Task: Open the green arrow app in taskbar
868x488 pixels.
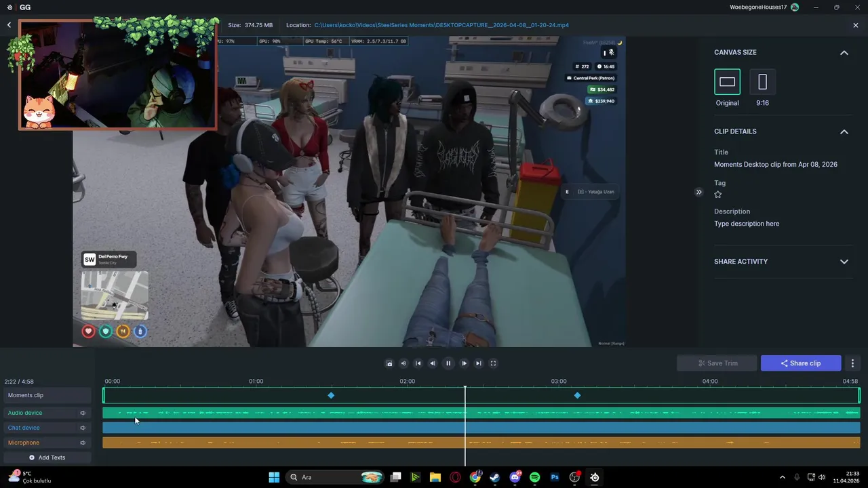Action: 416,477
